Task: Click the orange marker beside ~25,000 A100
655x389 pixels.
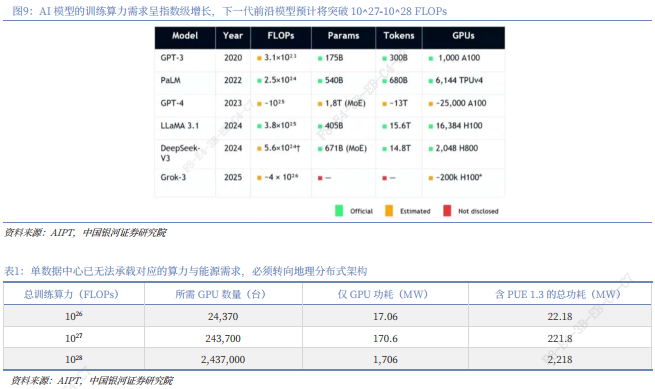Action: pyautogui.click(x=431, y=104)
